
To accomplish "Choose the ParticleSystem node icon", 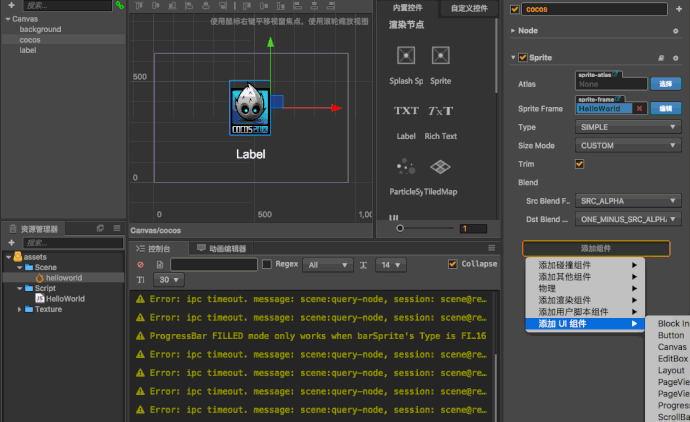I will (406, 166).
